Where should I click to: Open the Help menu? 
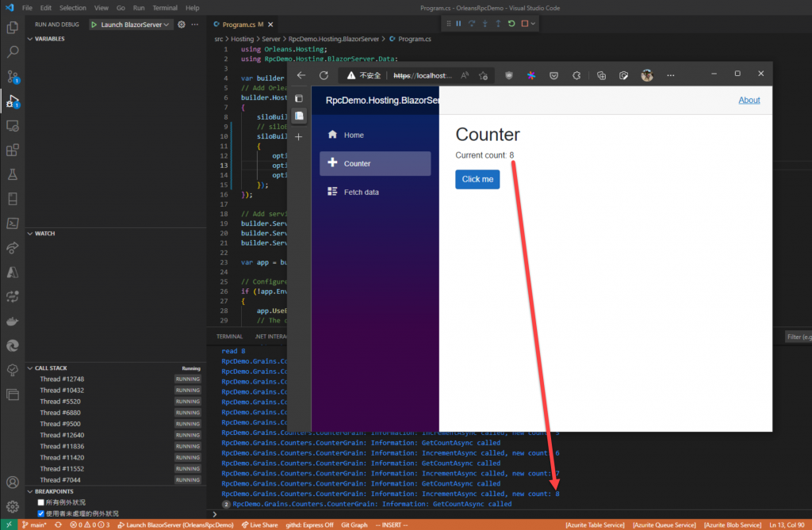(192, 8)
